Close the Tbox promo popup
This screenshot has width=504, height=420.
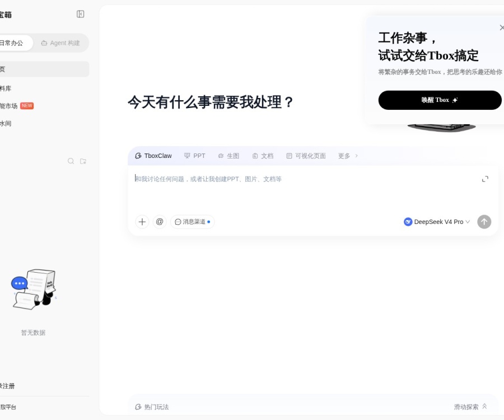[501, 27]
